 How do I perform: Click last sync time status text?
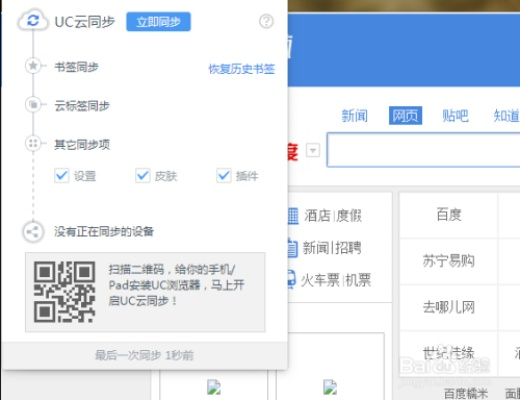144,355
